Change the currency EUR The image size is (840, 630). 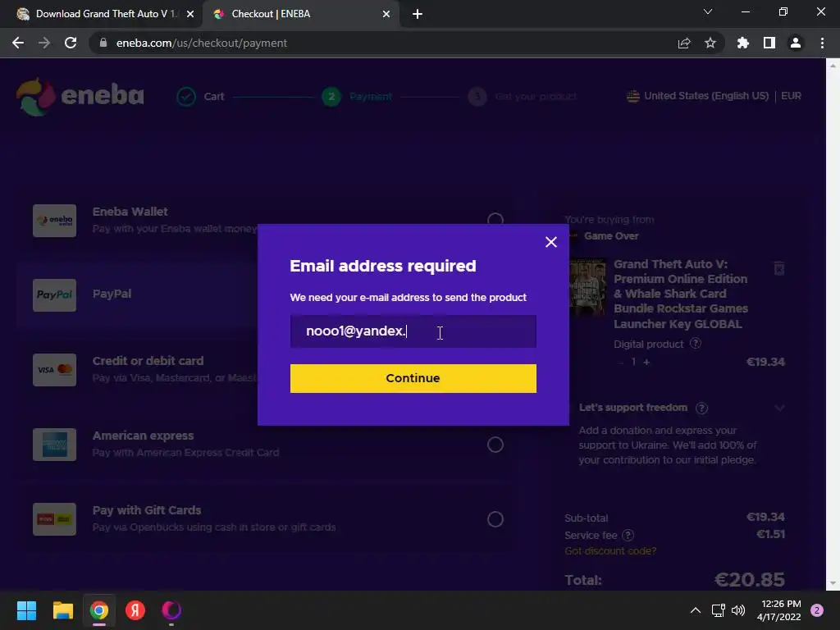[791, 96]
